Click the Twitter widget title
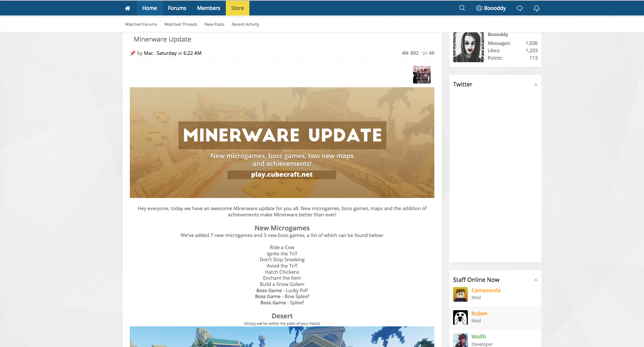Screen dimensions: 644x347 [x=463, y=84]
